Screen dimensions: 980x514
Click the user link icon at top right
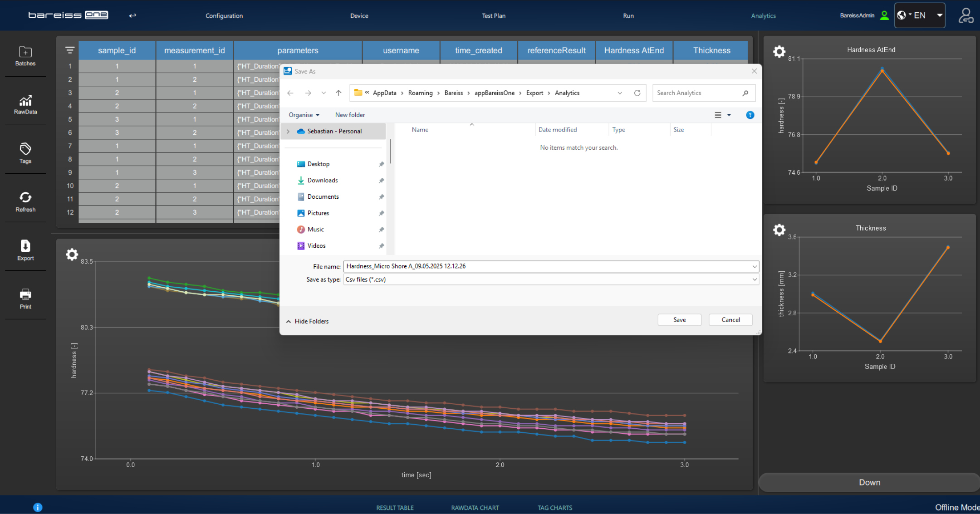[x=966, y=15]
